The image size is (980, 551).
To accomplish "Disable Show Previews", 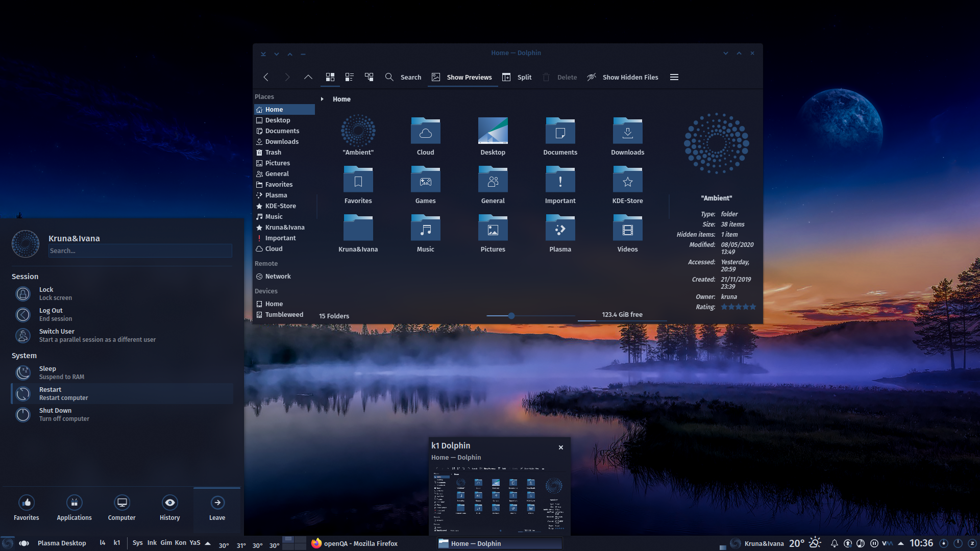I will coord(462,77).
